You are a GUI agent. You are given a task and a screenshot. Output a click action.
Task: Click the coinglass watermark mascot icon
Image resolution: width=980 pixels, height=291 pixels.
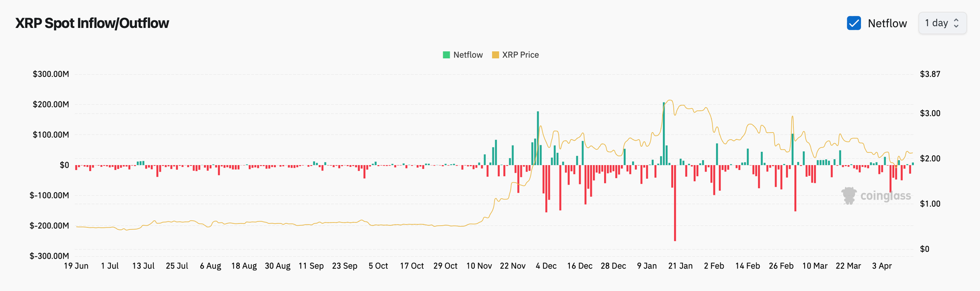pyautogui.click(x=849, y=195)
